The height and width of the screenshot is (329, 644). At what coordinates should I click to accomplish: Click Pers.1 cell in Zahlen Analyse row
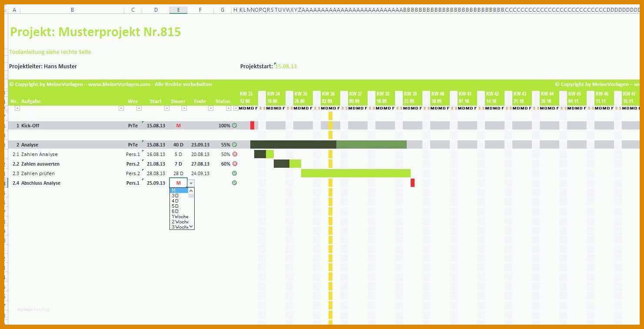click(x=133, y=154)
